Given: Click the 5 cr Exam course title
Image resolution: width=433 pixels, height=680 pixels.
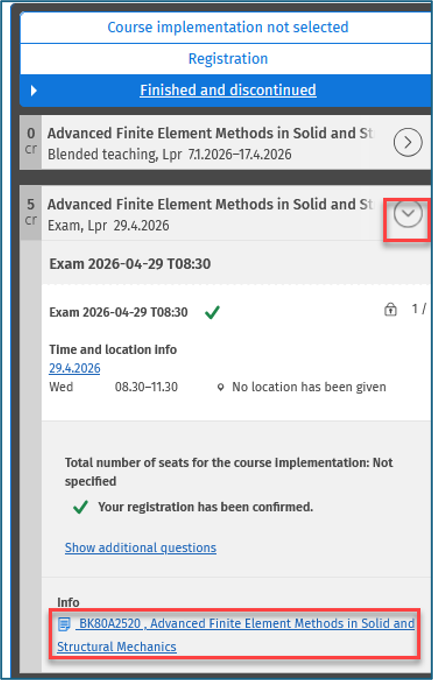Looking at the screenshot, I should 210,204.
